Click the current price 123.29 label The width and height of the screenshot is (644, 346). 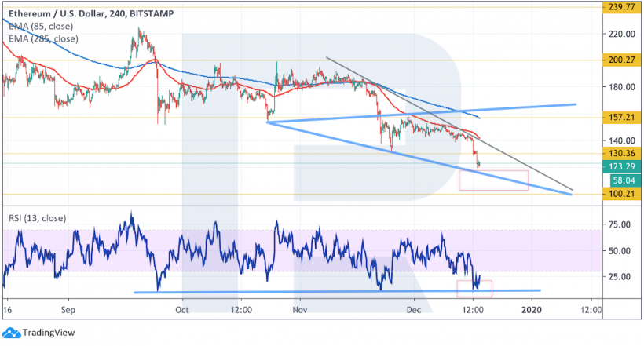pos(617,166)
